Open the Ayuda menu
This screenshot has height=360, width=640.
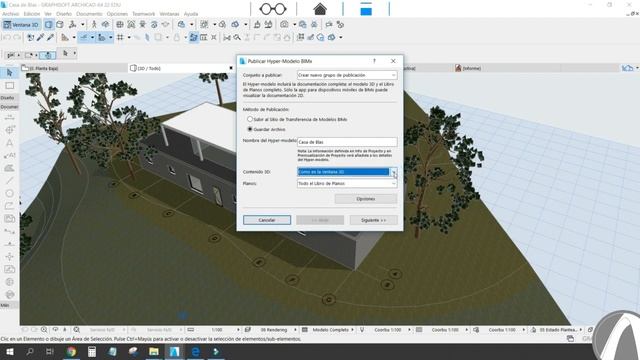click(x=191, y=14)
